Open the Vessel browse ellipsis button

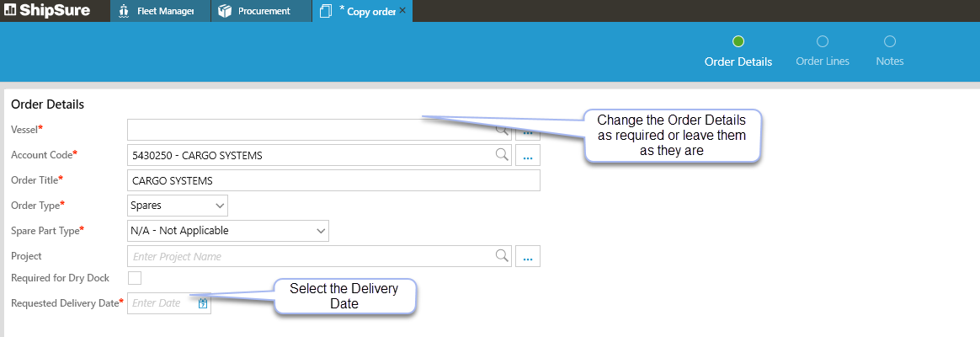(x=527, y=131)
